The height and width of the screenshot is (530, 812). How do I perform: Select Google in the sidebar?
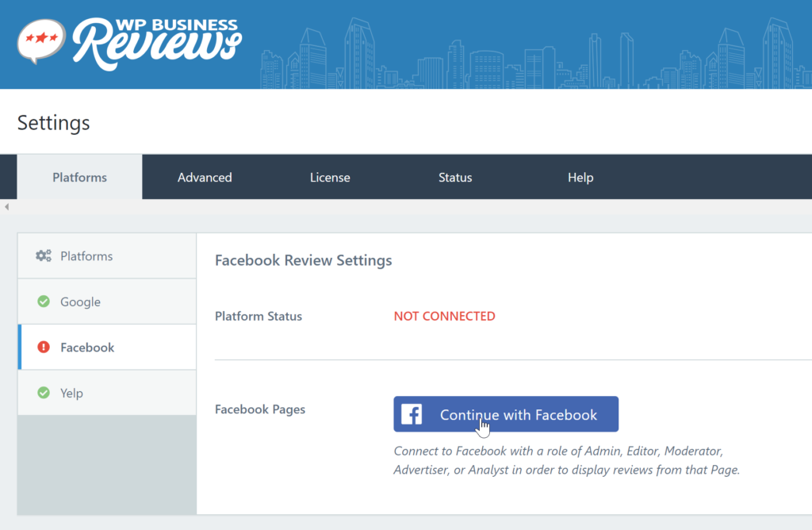(107, 301)
